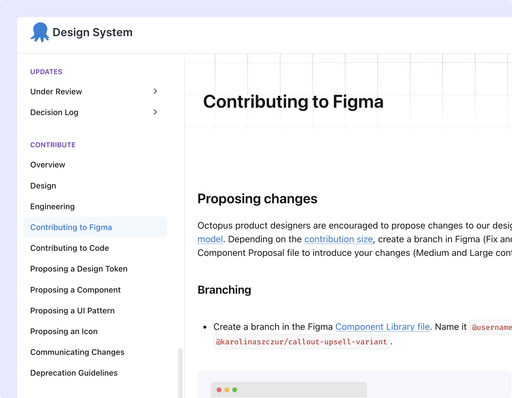Screen dimensions: 512x398
Task: Open the Component Library file link
Action: click(382, 327)
